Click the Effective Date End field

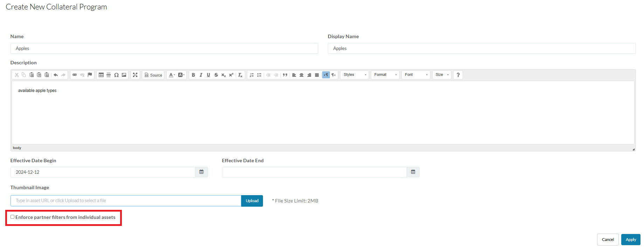pos(314,172)
